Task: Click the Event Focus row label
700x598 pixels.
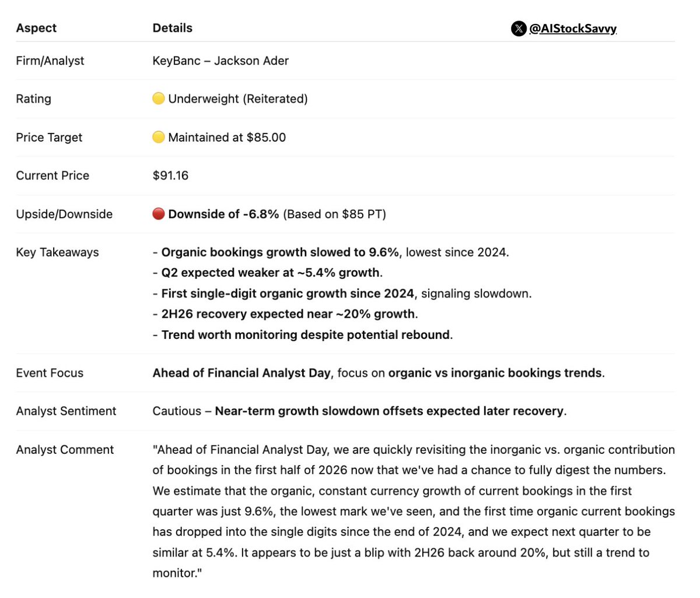Action: pyautogui.click(x=50, y=373)
